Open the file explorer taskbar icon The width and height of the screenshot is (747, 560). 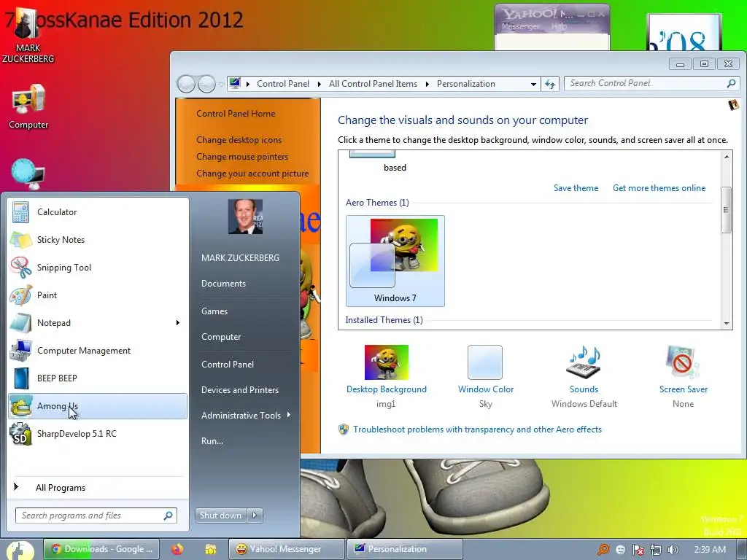210,549
